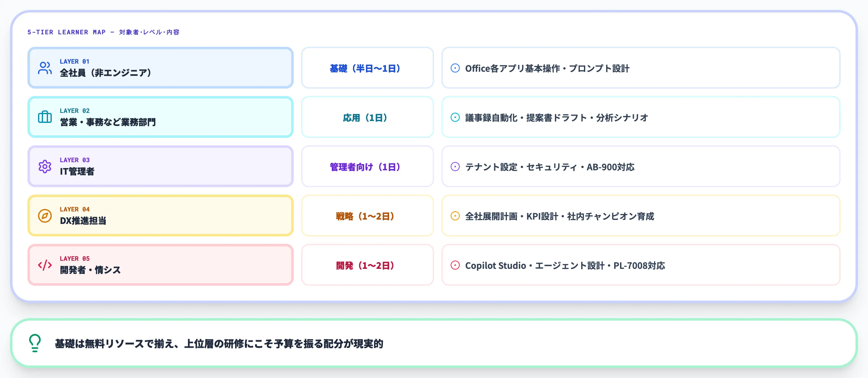Image resolution: width=868 pixels, height=378 pixels.
Task: Click the LAYER 02 label
Action: point(75,111)
